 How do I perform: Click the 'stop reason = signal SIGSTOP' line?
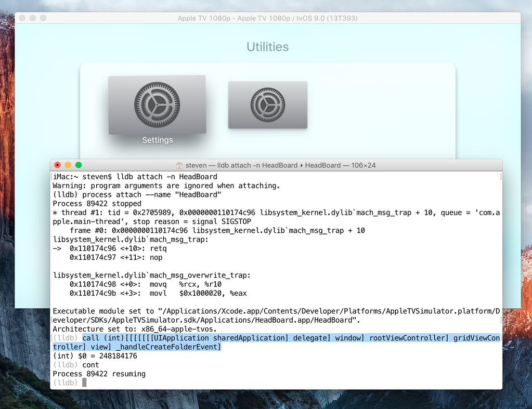(x=152, y=221)
